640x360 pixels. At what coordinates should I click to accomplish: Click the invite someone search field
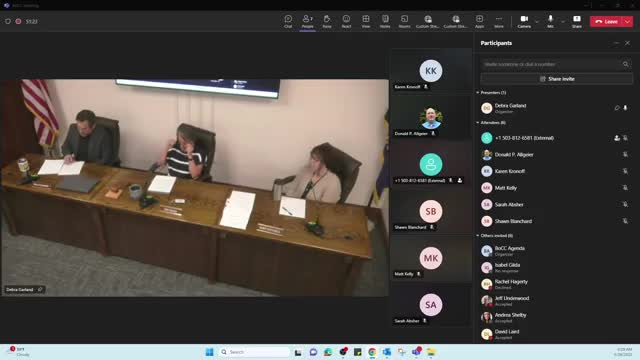coord(556,64)
